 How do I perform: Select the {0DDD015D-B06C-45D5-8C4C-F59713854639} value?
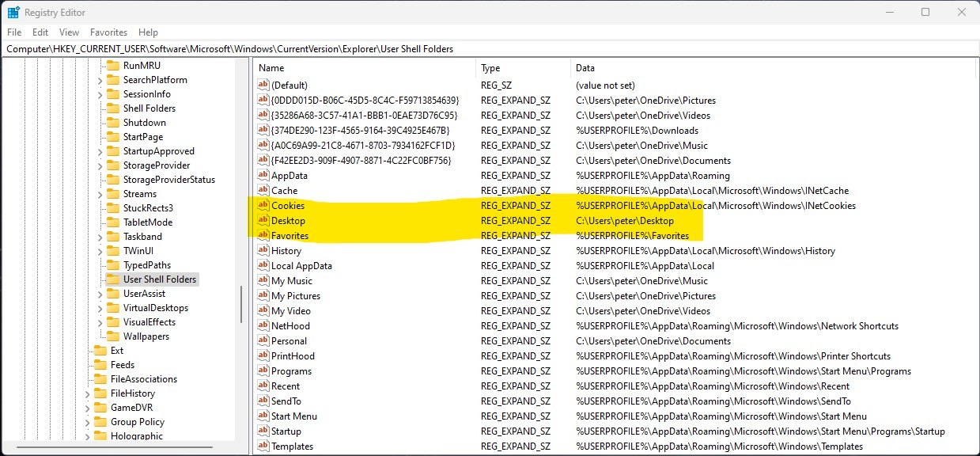pos(365,101)
